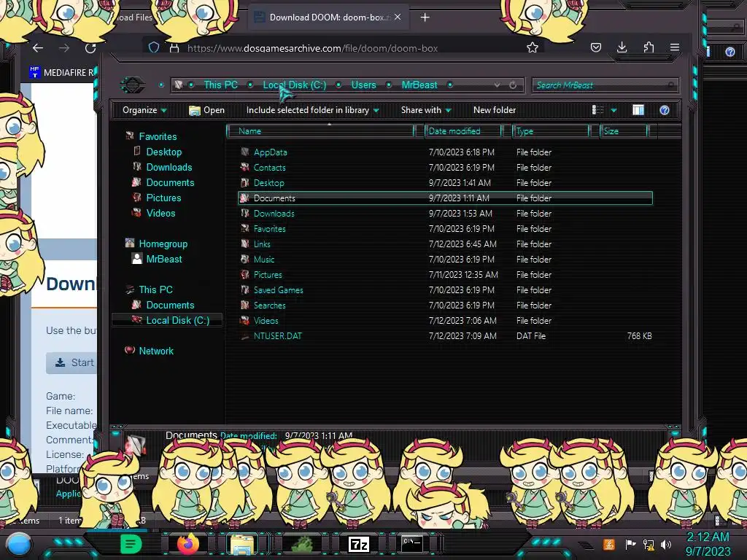
Task: Open Firefox Pocket save icon
Action: pos(595,47)
